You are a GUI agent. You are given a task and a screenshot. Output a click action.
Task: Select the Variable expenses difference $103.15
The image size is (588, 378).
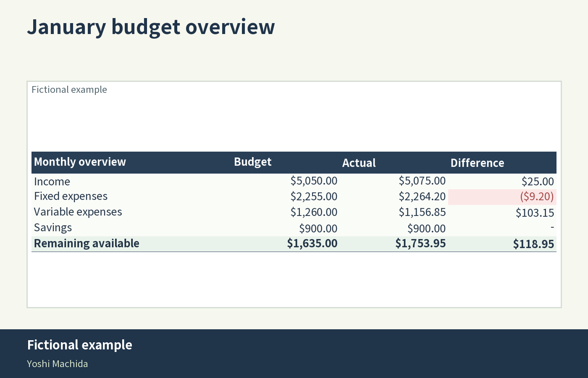tap(535, 213)
